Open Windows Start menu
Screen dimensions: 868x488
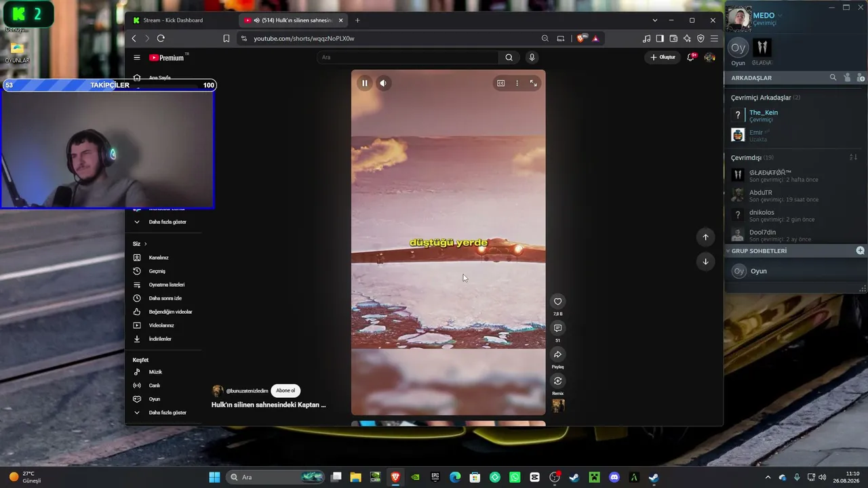click(x=214, y=477)
